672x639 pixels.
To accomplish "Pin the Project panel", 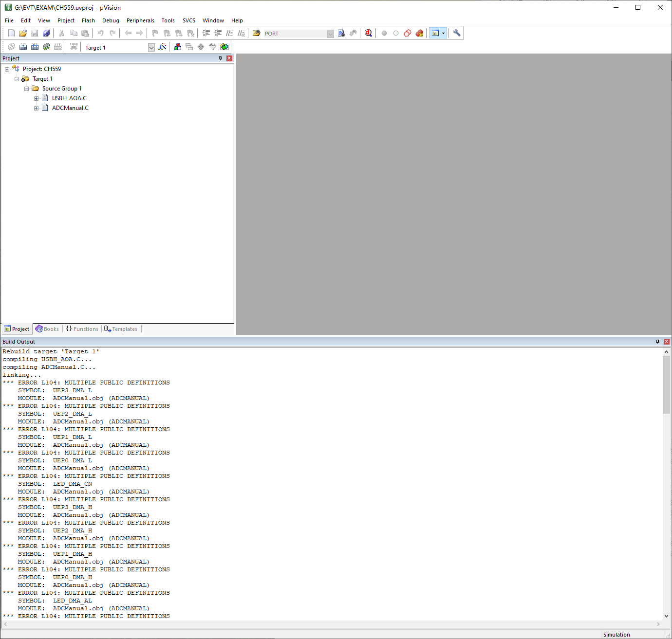I will click(220, 58).
